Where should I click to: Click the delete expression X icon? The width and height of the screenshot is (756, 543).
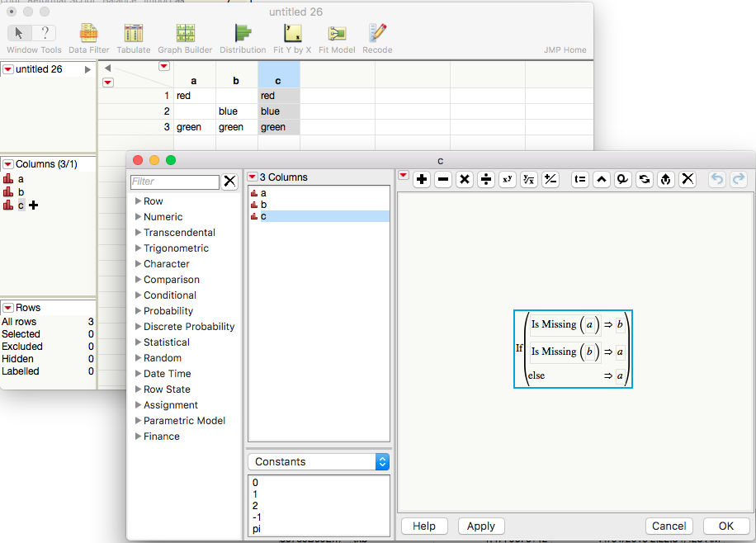(687, 179)
